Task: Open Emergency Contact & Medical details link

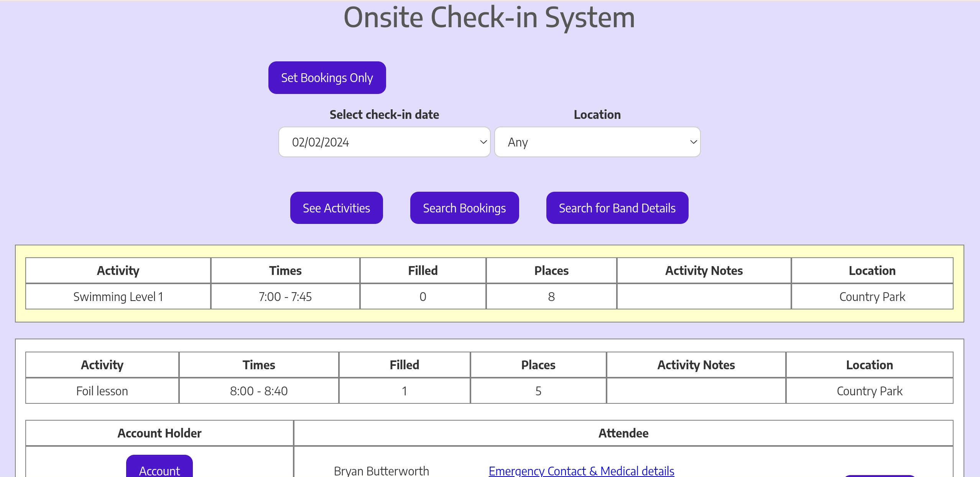Action: [x=581, y=470]
